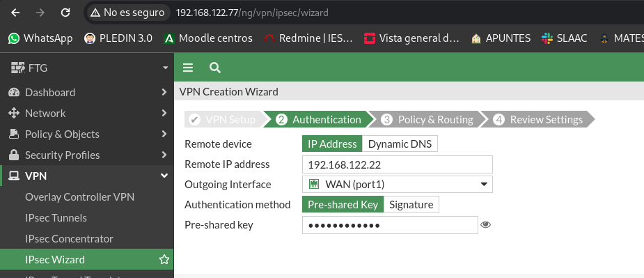Expand the Dashboard sidebar menu
The image size is (644, 278).
coord(86,92)
